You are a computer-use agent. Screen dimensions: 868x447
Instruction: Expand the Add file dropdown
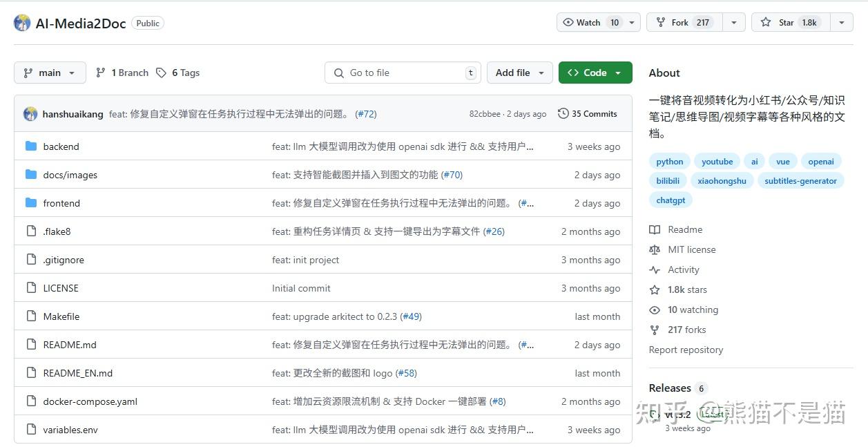click(520, 73)
